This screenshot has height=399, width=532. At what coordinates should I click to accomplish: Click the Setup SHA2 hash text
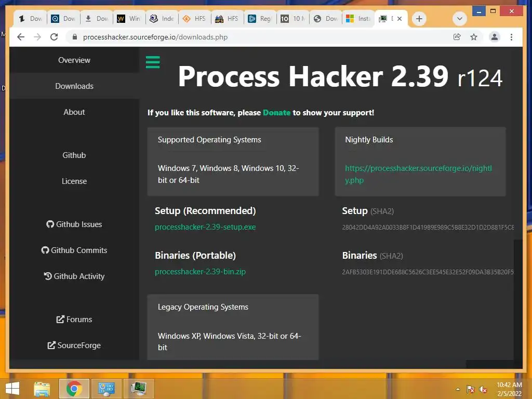tap(428, 228)
